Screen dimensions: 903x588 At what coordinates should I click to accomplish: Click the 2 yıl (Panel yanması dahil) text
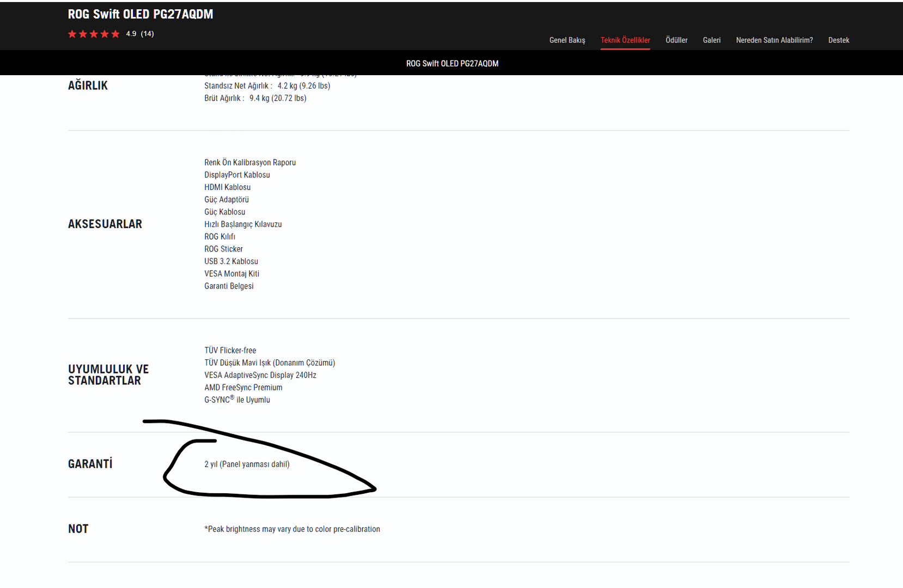point(247,464)
